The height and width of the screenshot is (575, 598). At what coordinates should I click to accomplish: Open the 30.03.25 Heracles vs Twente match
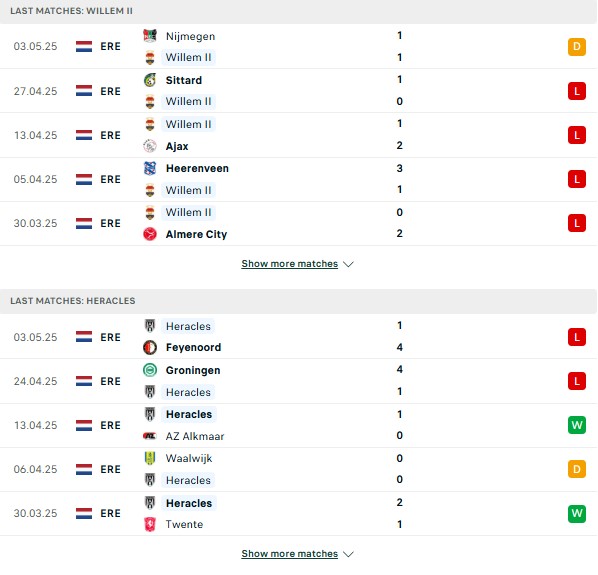tap(298, 514)
